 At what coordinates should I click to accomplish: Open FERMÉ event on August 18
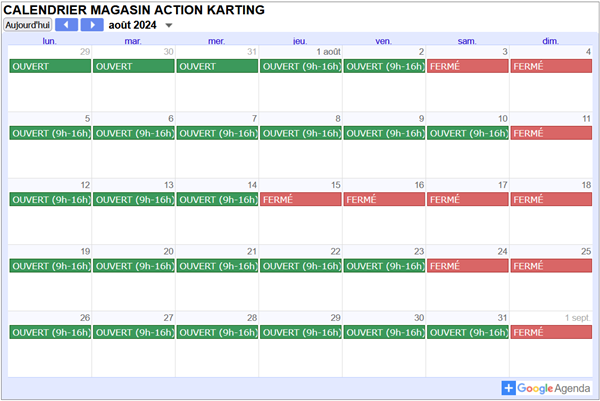click(x=551, y=199)
